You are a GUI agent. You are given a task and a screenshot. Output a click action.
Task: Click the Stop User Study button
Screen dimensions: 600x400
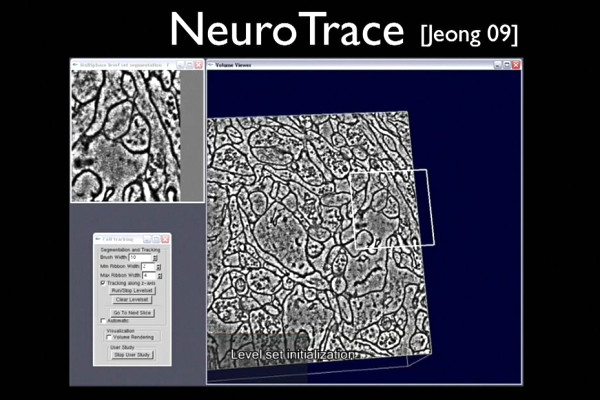[x=131, y=355]
